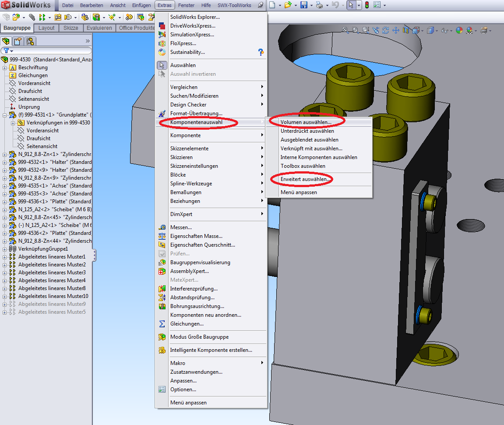Toggle the Select cursor tool in top toolbar
The width and height of the screenshot is (504, 425).
coord(351,5)
